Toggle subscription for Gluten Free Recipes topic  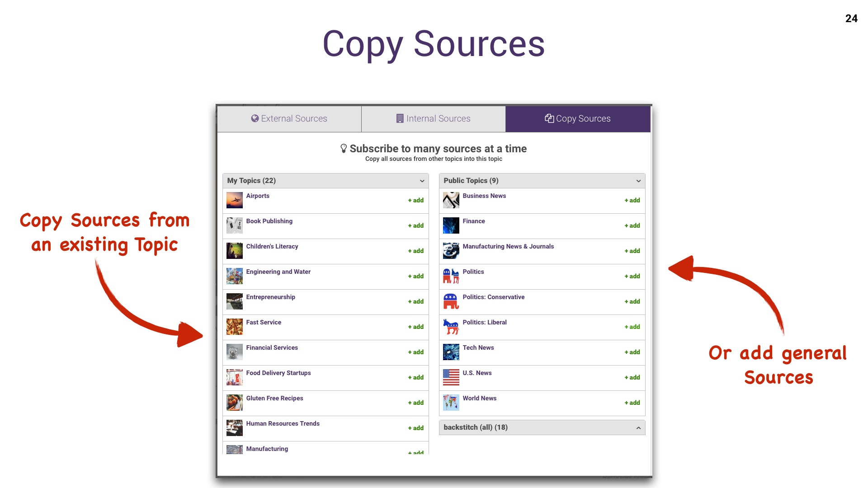415,403
